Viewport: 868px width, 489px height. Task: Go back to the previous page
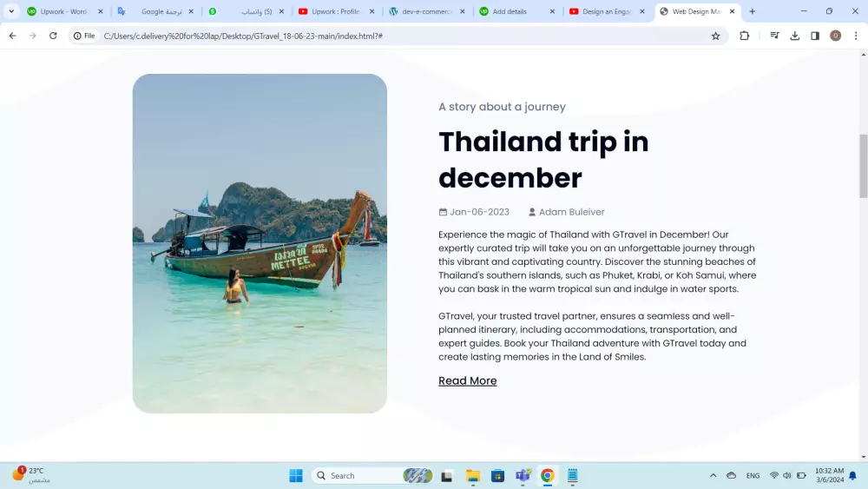tap(13, 36)
